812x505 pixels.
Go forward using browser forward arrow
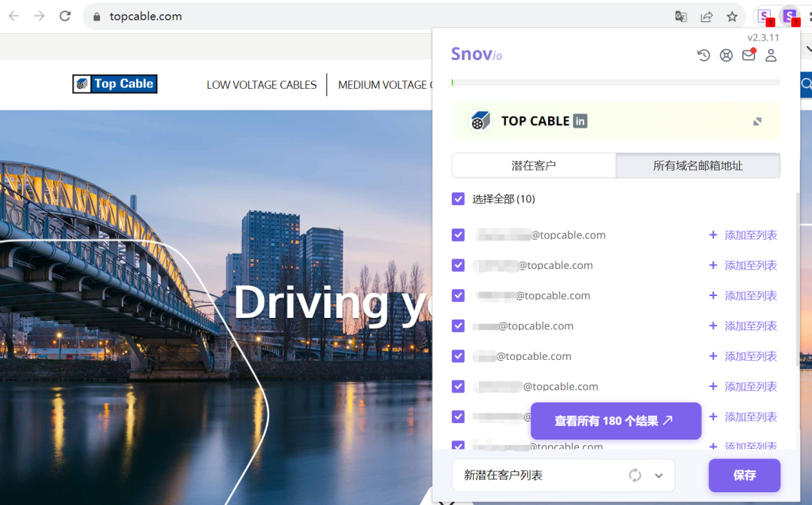pos(39,16)
